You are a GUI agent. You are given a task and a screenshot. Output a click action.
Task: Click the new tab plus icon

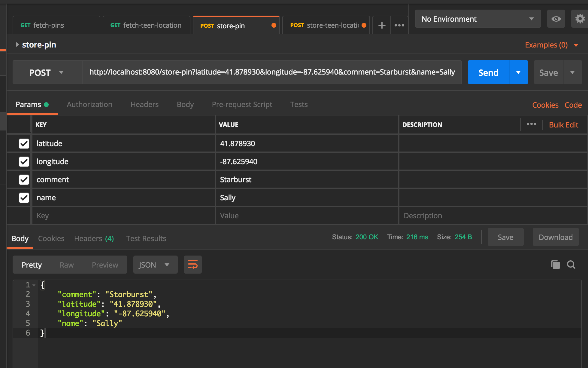(382, 25)
